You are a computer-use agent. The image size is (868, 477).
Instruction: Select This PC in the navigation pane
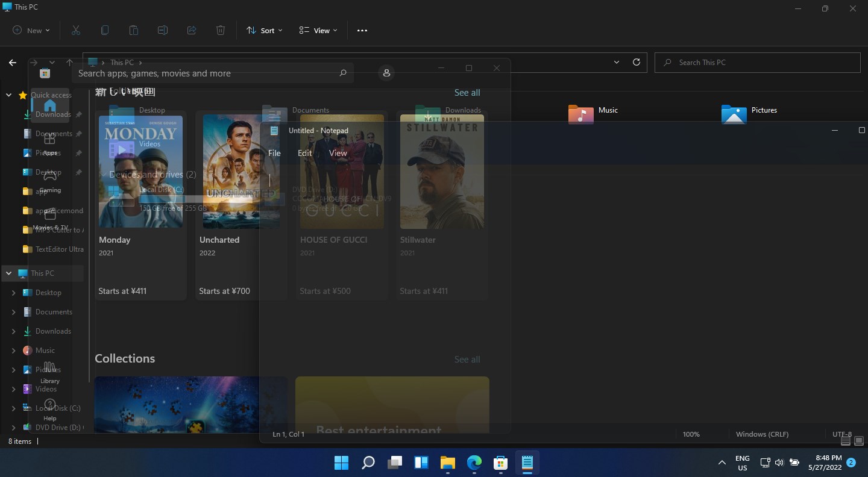(42, 273)
